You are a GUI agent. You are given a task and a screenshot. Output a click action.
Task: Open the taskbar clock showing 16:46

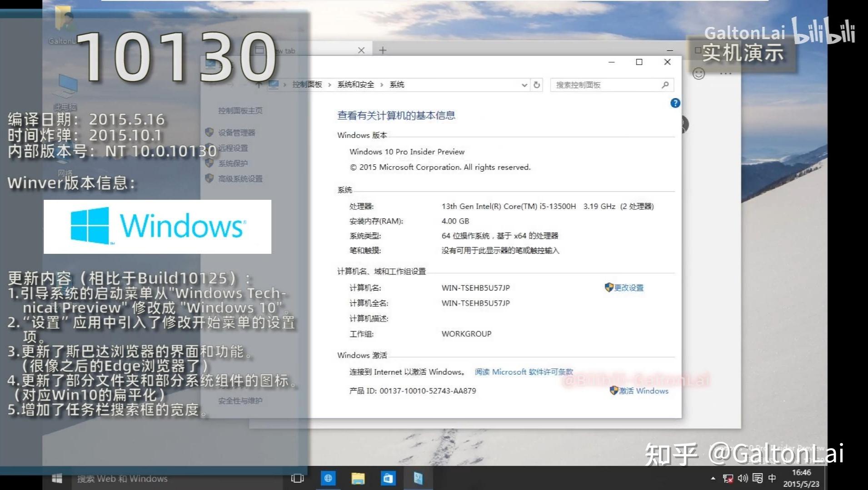(x=801, y=478)
